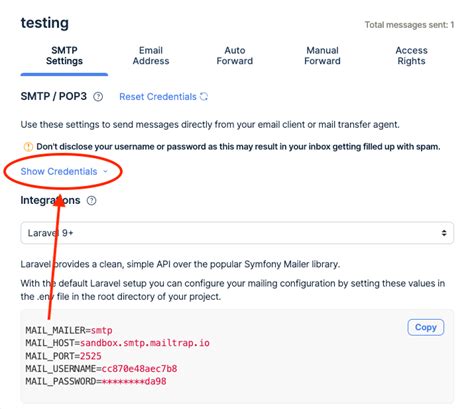Screen dimensions: 474x409
Task: Click the MAIL_PORT 2525 value
Action: [x=91, y=356]
